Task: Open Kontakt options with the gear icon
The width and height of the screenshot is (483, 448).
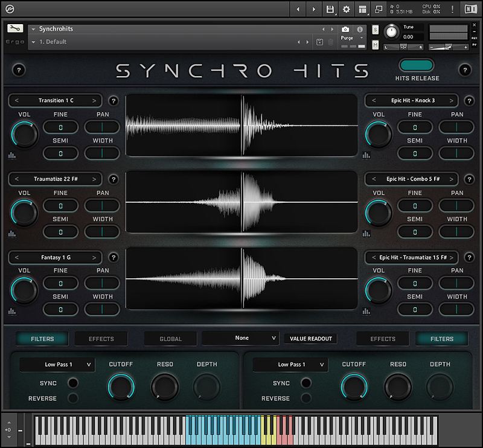Action: 346,8
